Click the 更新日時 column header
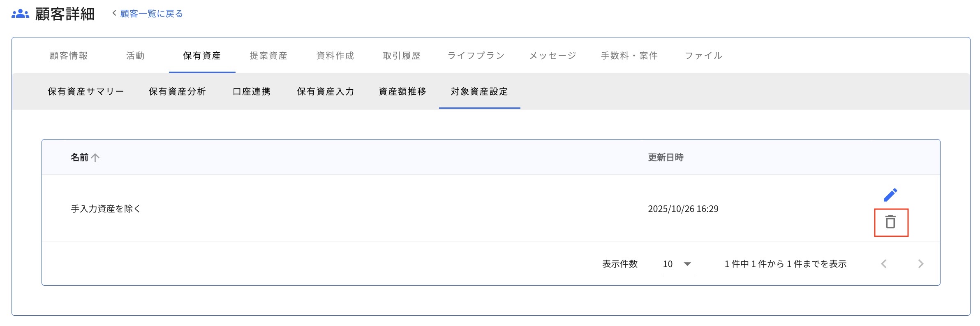The width and height of the screenshot is (980, 326). coord(666,158)
